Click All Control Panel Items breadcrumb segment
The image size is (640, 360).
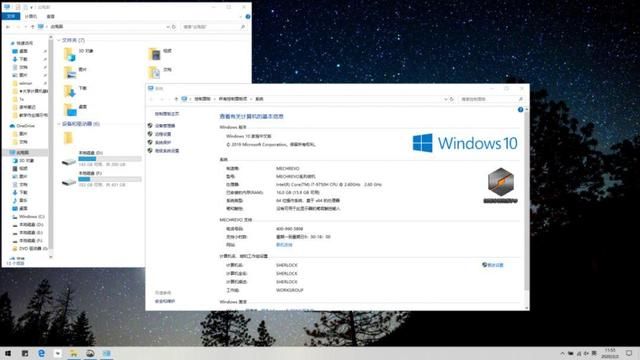point(233,99)
